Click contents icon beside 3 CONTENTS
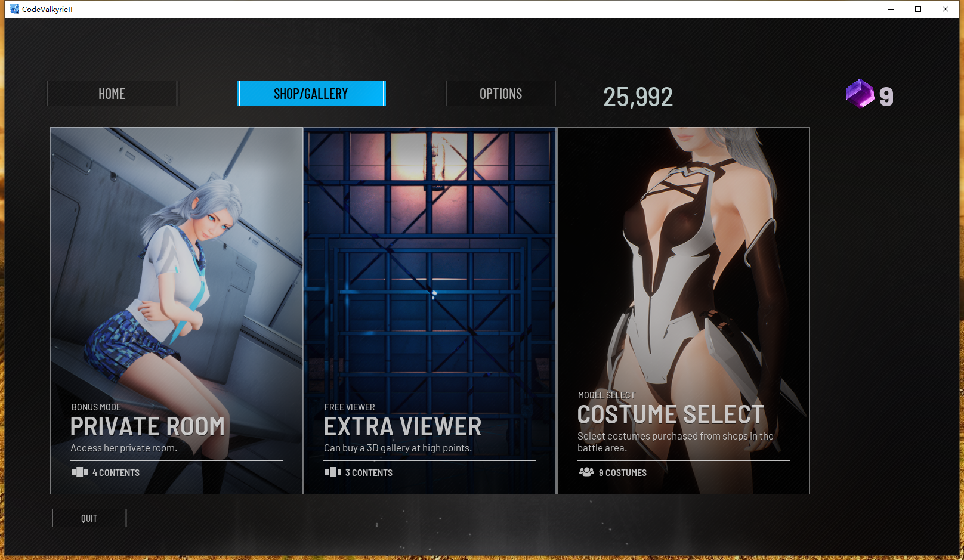This screenshot has width=964, height=560. [333, 472]
